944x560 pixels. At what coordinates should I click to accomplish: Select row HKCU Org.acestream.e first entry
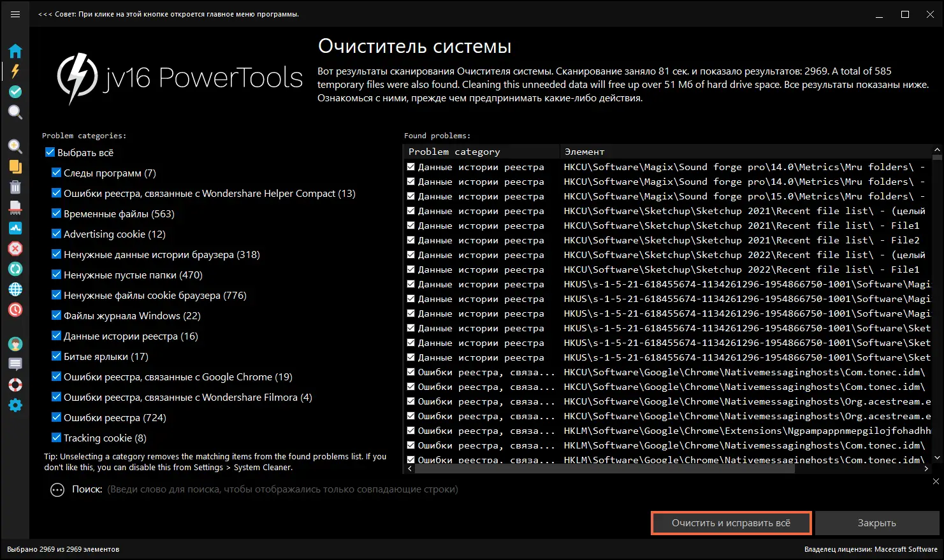[667, 401]
